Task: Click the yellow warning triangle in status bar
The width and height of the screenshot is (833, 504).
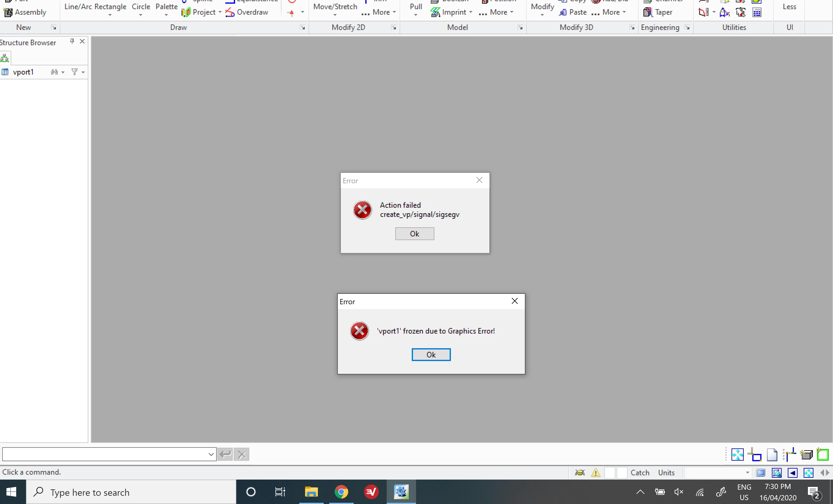Action: click(596, 473)
